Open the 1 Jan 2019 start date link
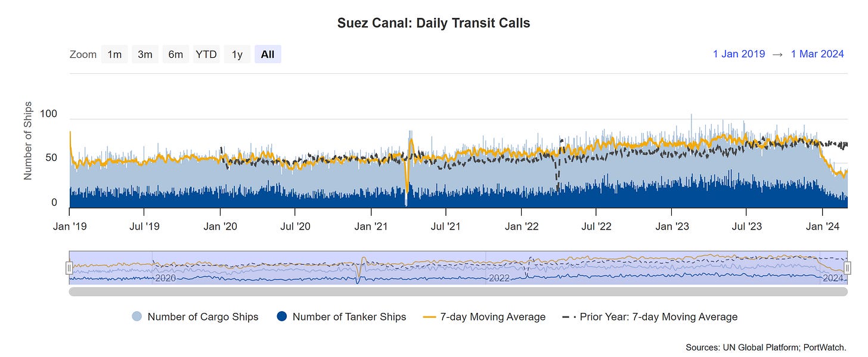 click(739, 54)
